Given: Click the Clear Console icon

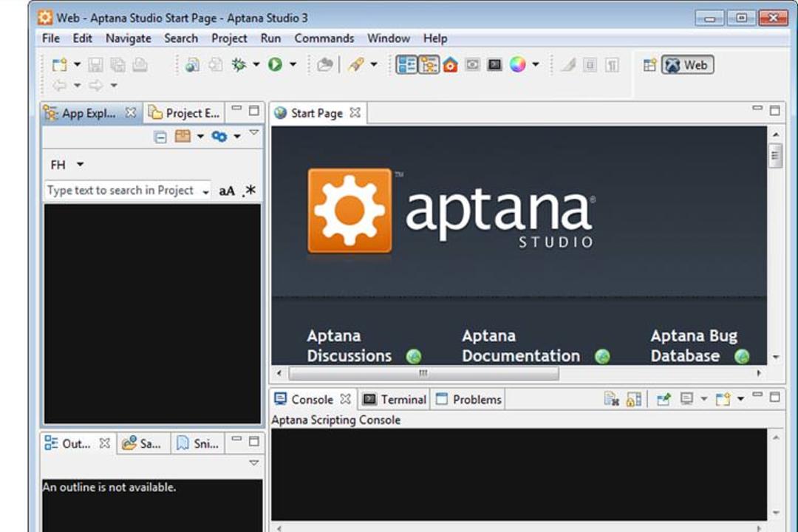Looking at the screenshot, I should pyautogui.click(x=611, y=399).
